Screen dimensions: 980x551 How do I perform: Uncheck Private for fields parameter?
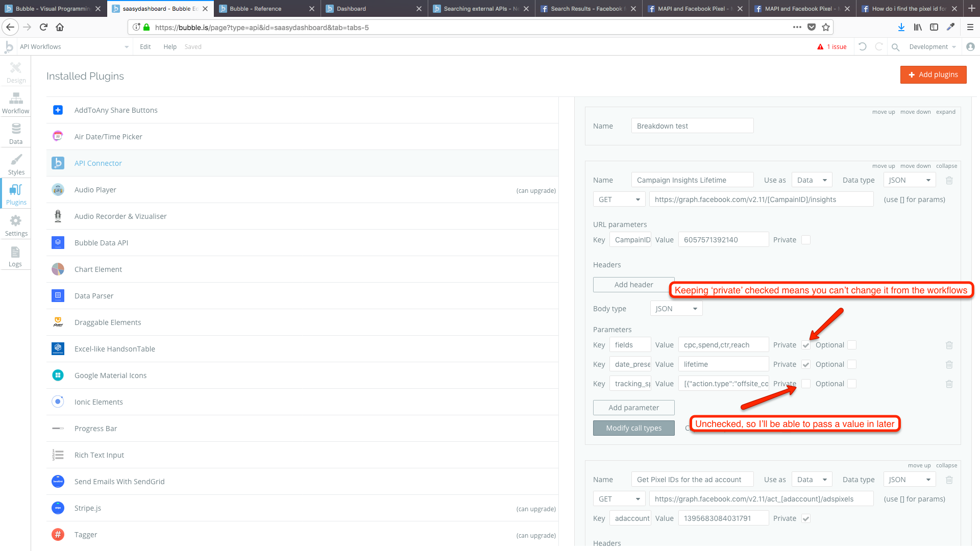[806, 345]
